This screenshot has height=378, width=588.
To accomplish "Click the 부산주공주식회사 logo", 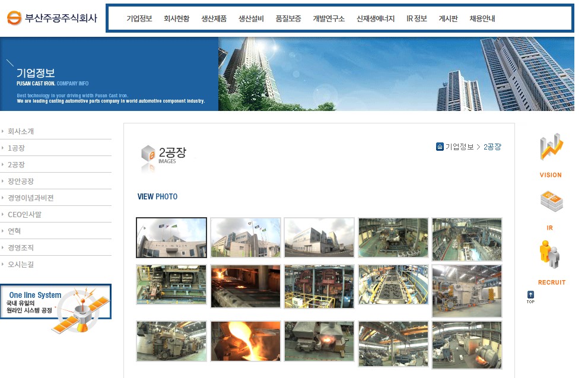I will pos(52,18).
